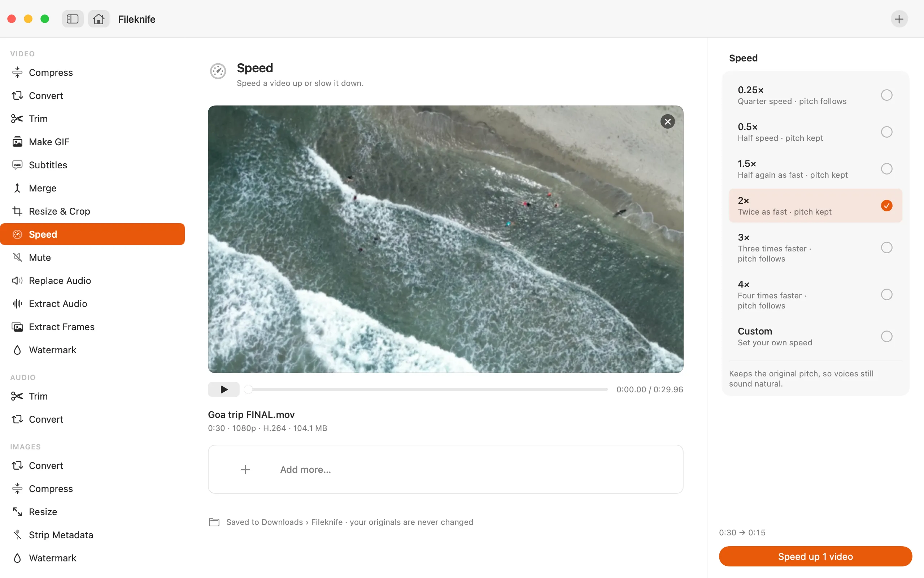
Task: Open Strip Metadata tool
Action: click(92, 535)
